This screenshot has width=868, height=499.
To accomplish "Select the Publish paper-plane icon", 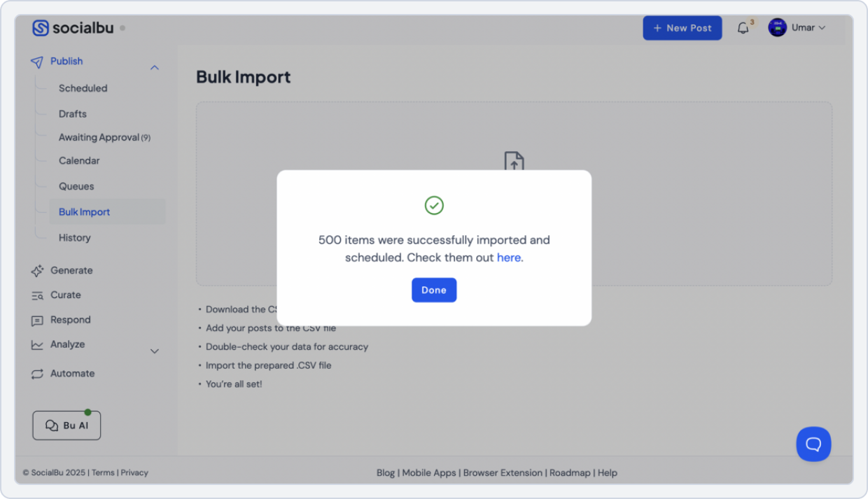I will 36,62.
